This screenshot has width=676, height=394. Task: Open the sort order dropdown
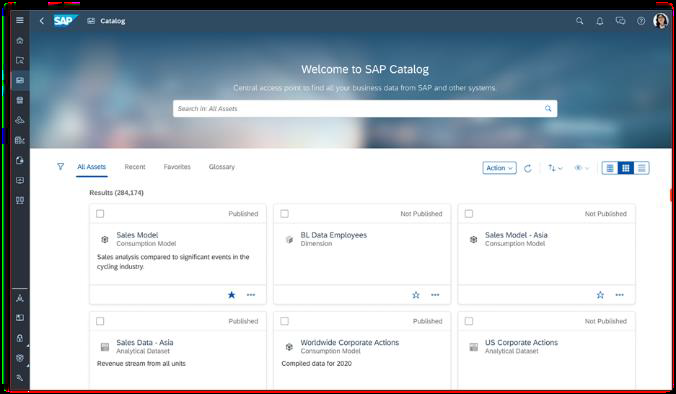point(555,168)
